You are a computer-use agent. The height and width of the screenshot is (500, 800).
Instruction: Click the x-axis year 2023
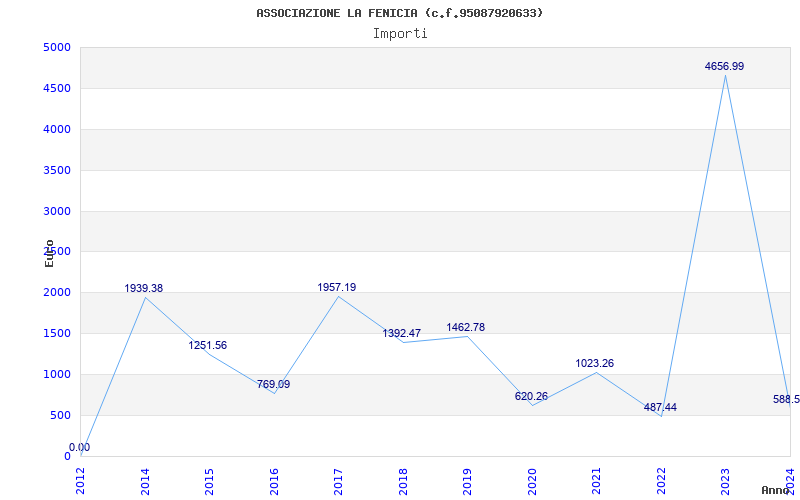(726, 481)
